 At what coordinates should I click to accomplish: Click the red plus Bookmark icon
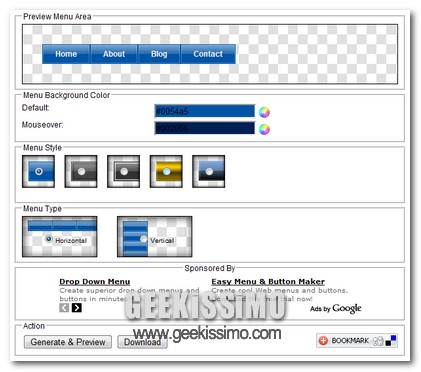click(x=323, y=341)
